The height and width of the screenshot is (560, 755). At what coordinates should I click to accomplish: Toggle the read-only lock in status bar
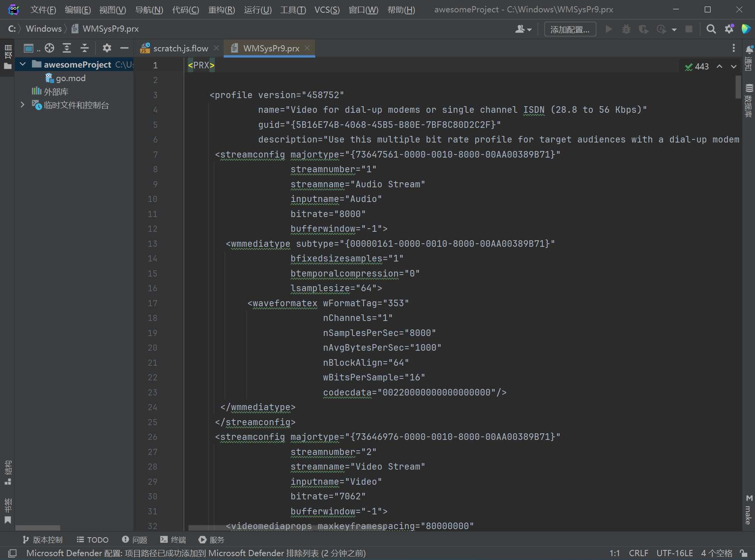(743, 553)
